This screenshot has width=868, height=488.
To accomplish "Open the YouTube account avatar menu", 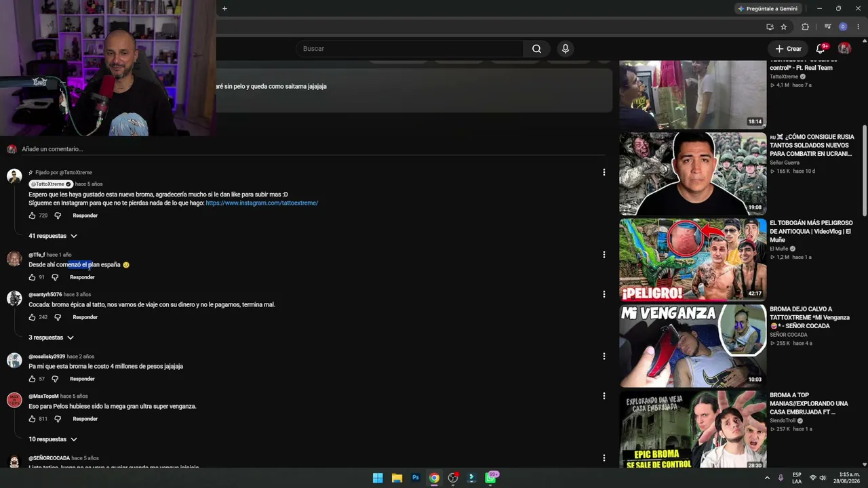I will point(844,49).
